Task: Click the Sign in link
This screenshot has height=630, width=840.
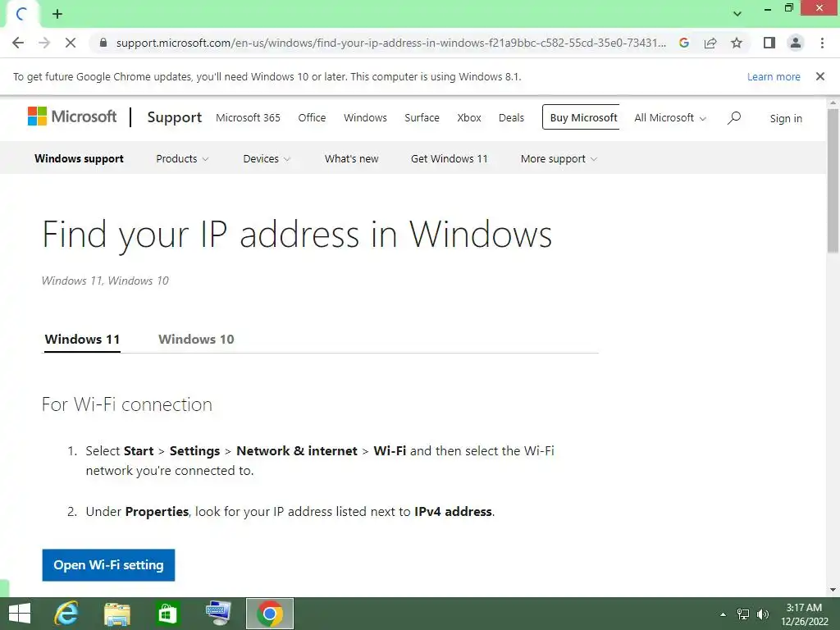Action: click(786, 118)
